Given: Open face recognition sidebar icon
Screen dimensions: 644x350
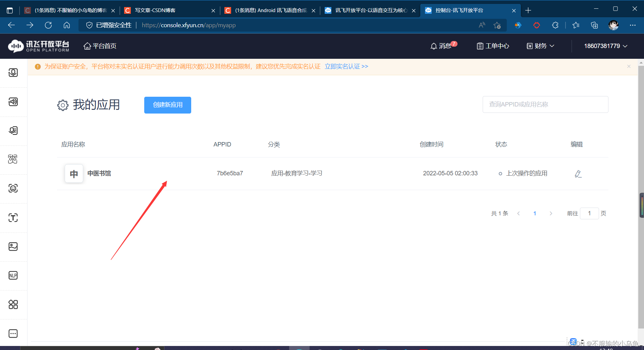Looking at the screenshot, I should (x=13, y=188).
